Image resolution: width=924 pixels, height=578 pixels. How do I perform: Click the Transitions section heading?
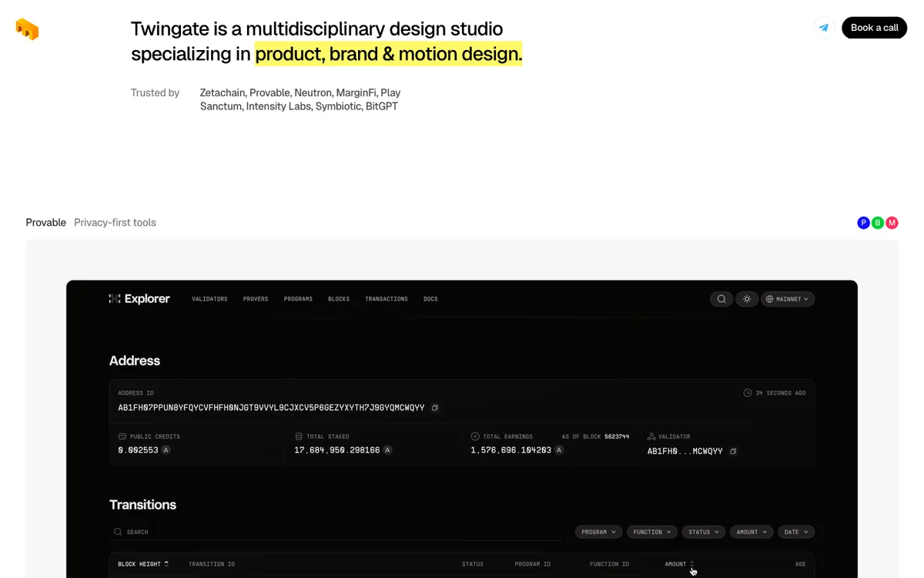tap(142, 505)
